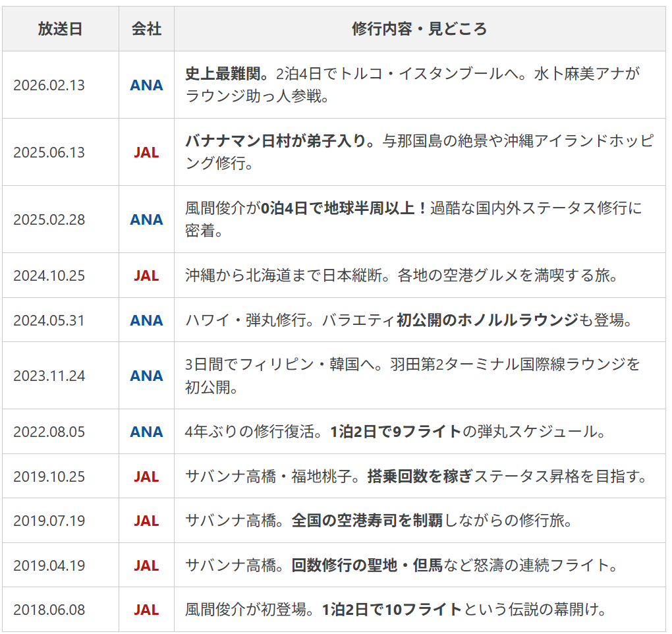672x634 pixels.
Task: Click ANA in the 2024.05.31 row
Action: point(146,320)
